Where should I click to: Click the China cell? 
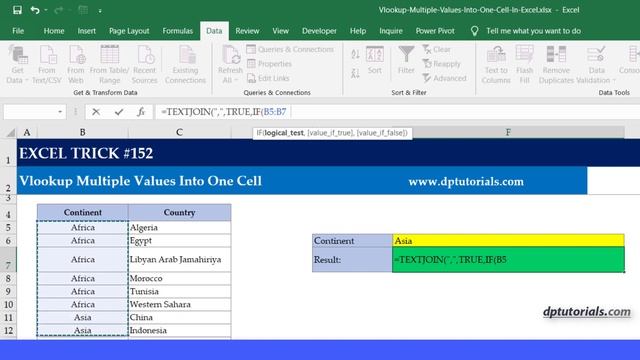(180, 317)
